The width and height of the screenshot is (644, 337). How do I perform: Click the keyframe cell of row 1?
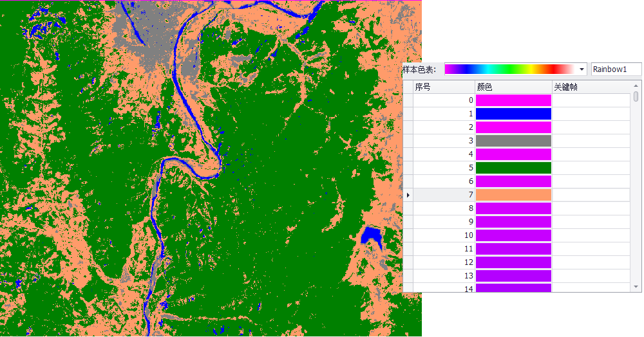pos(591,114)
